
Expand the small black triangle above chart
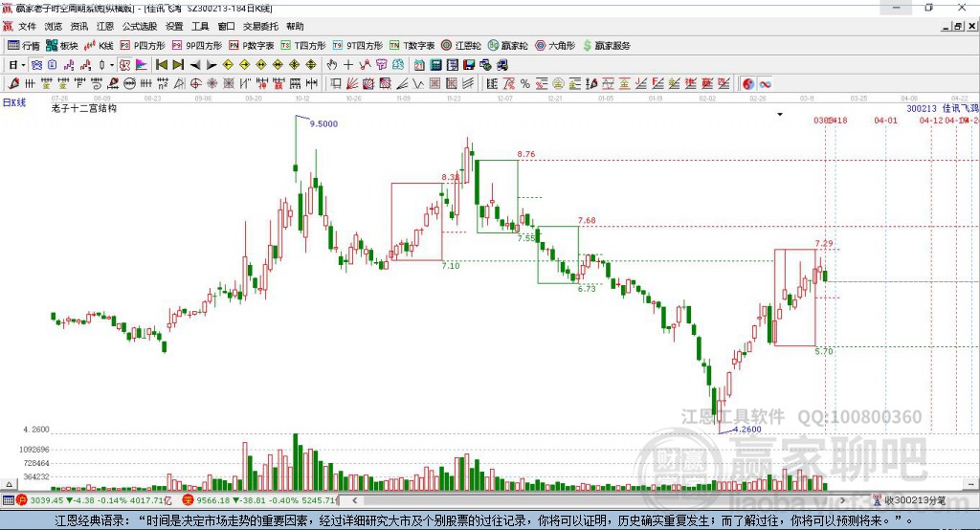coord(780,115)
